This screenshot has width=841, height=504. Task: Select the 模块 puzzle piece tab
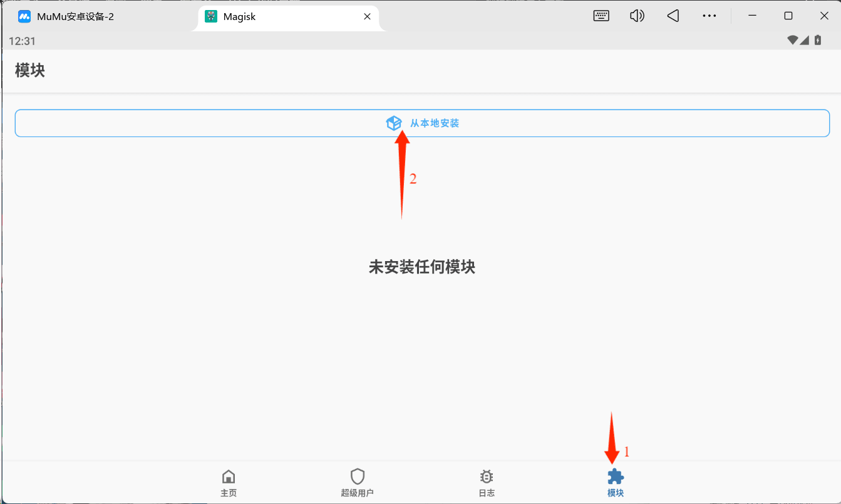pos(616,483)
